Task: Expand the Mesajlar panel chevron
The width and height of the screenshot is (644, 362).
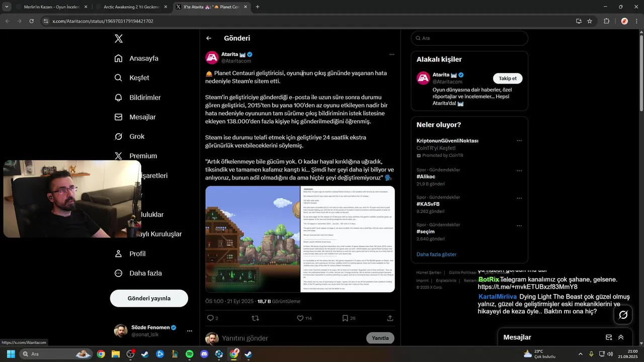Action: pos(621,337)
